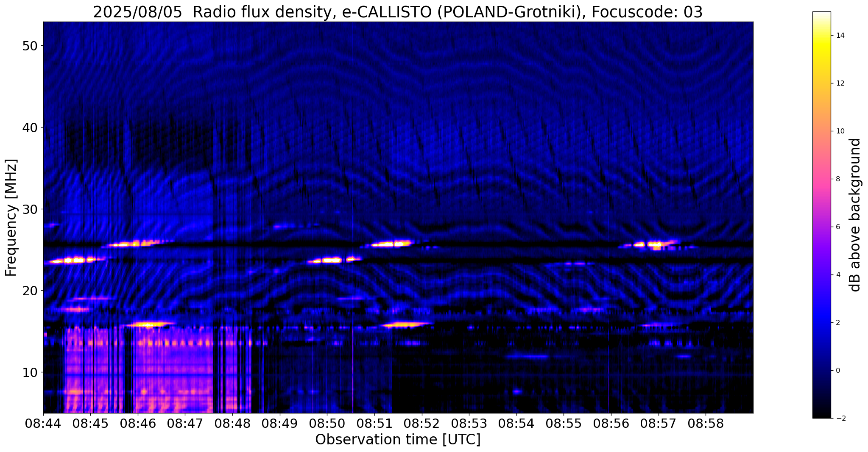Click the colorbar gradient strip
868x452 pixels.
click(x=821, y=215)
